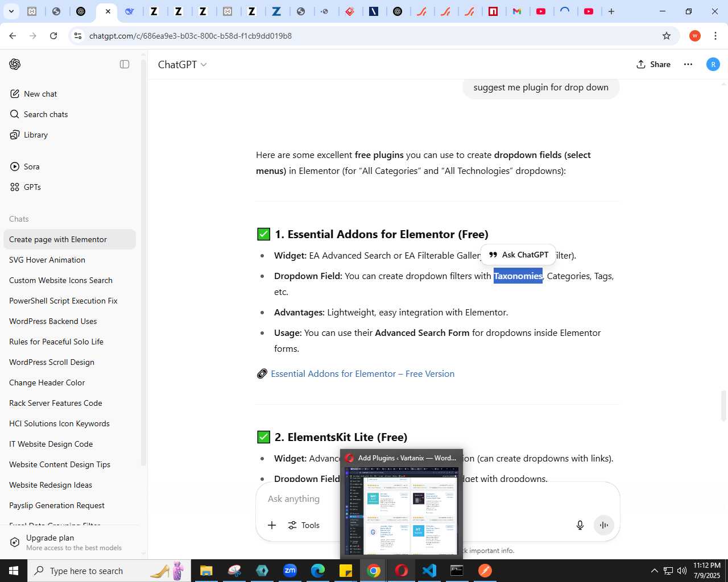Open the three-dots conversation options menu

pyautogui.click(x=688, y=64)
